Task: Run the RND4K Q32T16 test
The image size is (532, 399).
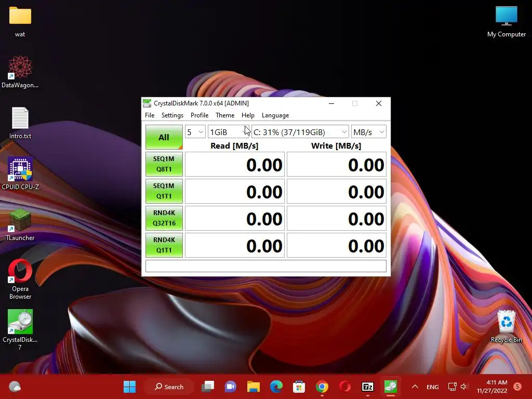Action: pyautogui.click(x=164, y=218)
